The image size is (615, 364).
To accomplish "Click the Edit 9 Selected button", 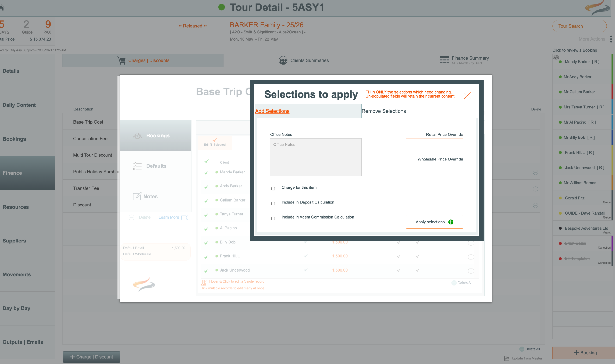I will [215, 143].
